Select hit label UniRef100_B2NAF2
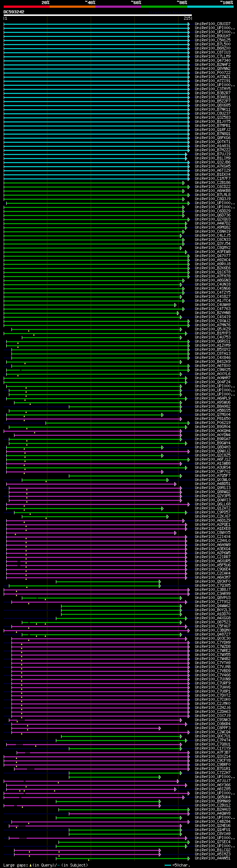The height and width of the screenshot is (868, 237). [x=213, y=65]
